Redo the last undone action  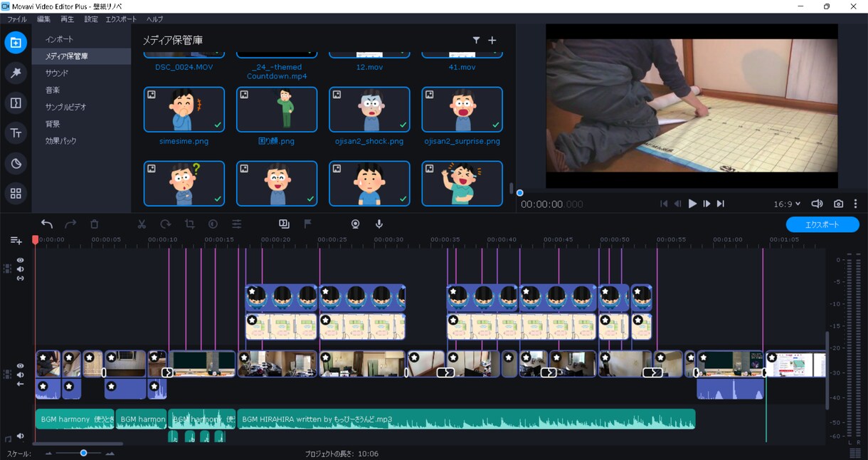70,224
